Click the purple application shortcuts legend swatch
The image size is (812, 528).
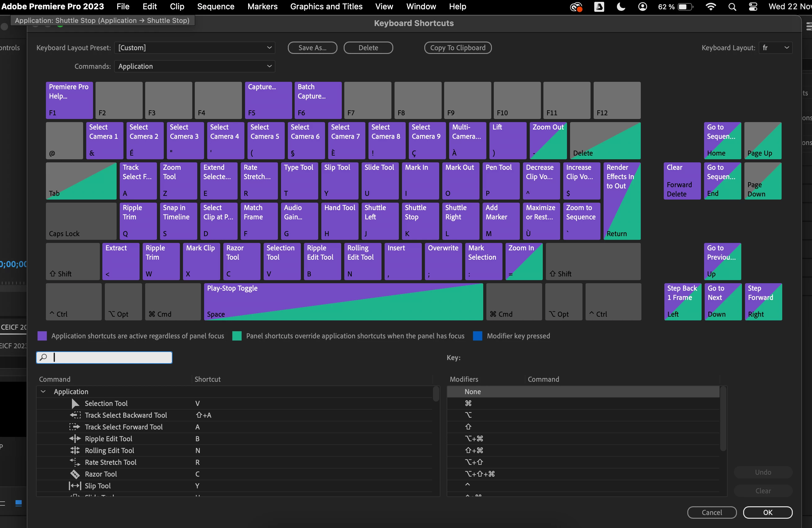click(42, 336)
